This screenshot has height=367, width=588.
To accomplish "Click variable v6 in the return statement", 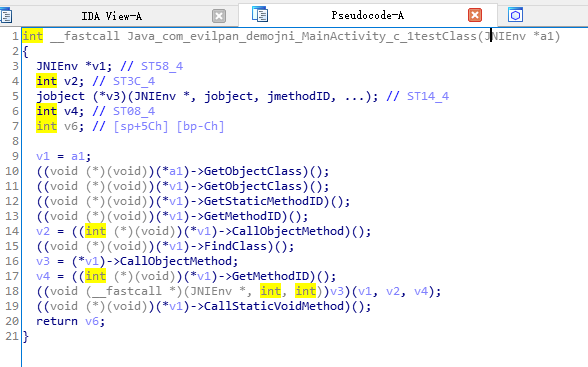I will (x=92, y=321).
